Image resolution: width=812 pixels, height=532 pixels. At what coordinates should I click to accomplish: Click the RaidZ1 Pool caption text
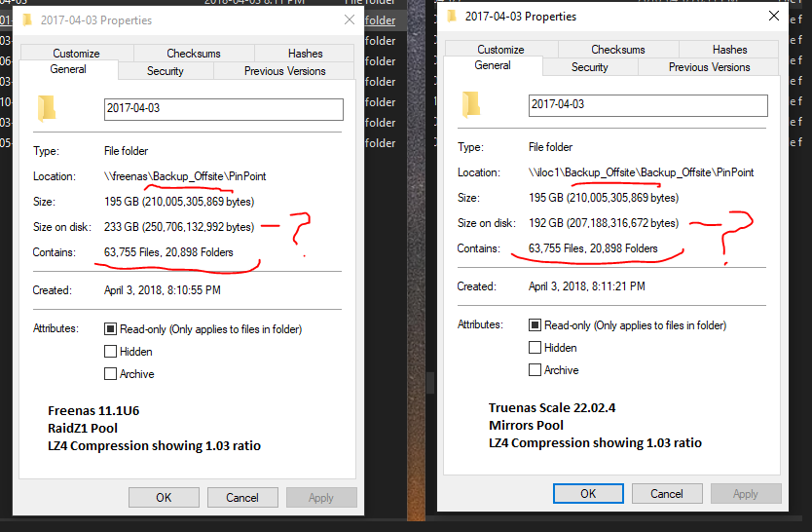coord(83,429)
